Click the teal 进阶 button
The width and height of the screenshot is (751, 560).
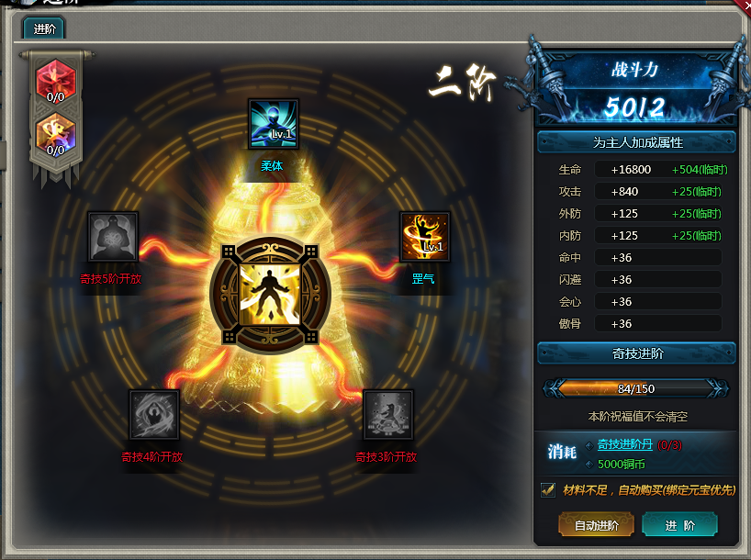click(x=679, y=525)
